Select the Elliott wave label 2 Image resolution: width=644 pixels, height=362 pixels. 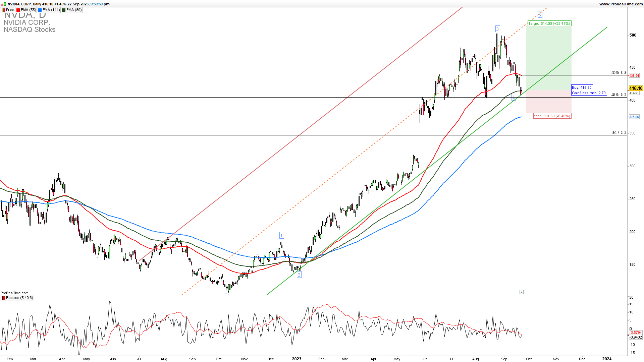[x=299, y=275]
